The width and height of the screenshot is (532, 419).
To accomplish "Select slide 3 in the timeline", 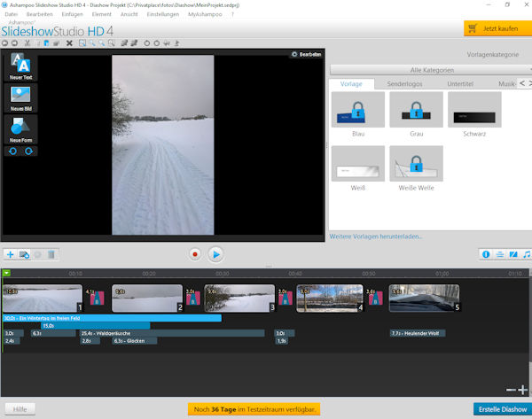I will 239,299.
